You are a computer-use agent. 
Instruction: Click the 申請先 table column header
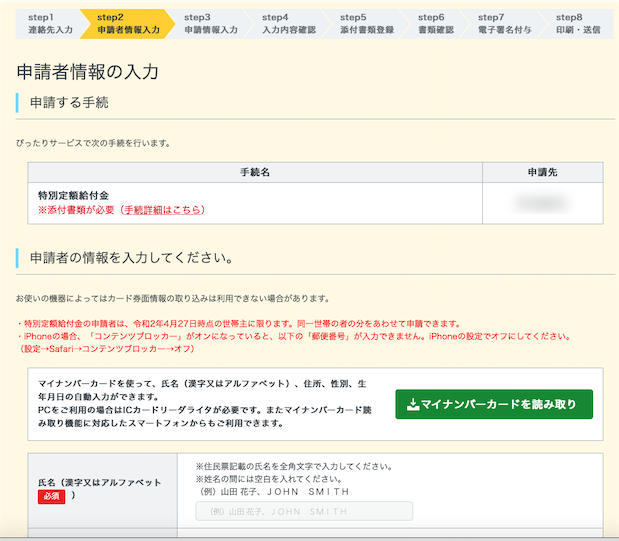542,172
